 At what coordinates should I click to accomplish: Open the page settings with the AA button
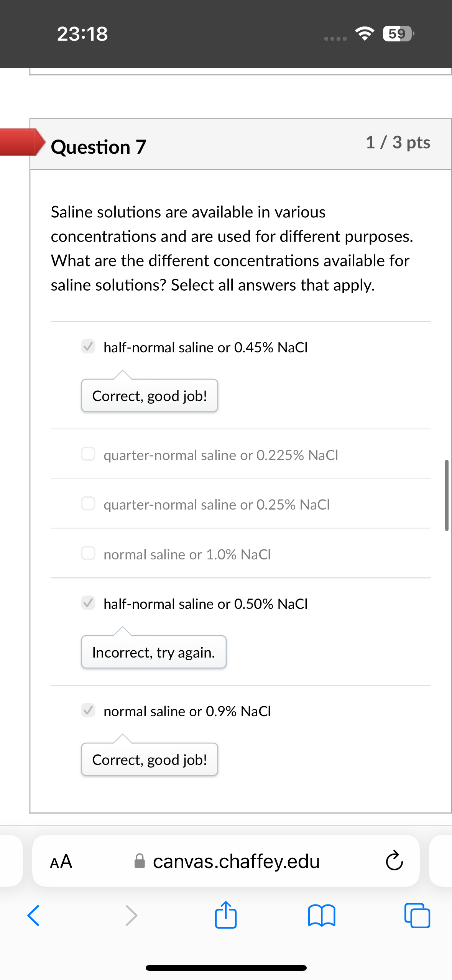pyautogui.click(x=61, y=862)
